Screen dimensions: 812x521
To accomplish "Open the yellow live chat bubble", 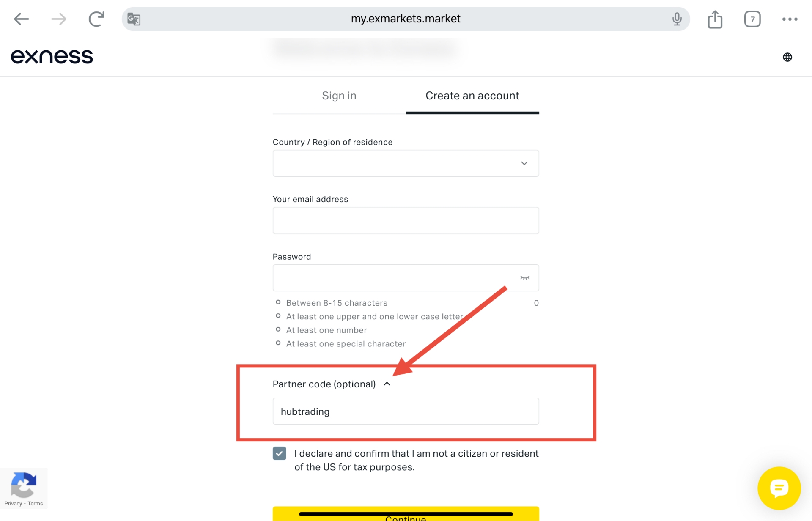I will point(779,488).
